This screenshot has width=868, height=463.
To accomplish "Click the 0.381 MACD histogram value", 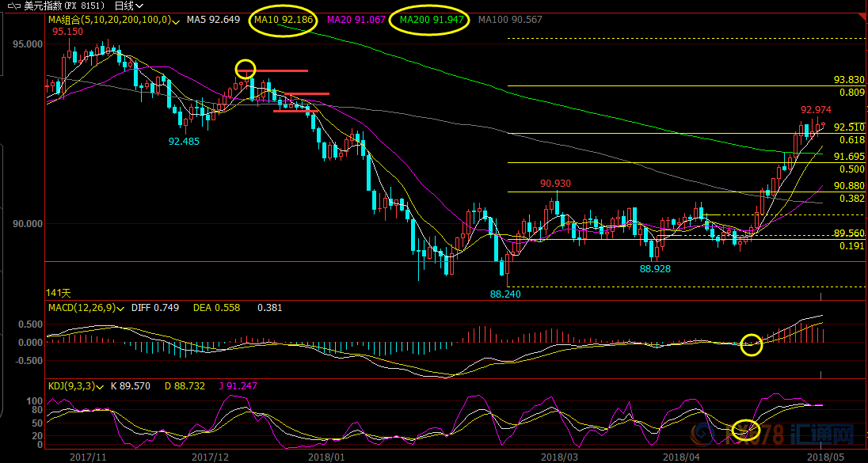I will coord(269,308).
